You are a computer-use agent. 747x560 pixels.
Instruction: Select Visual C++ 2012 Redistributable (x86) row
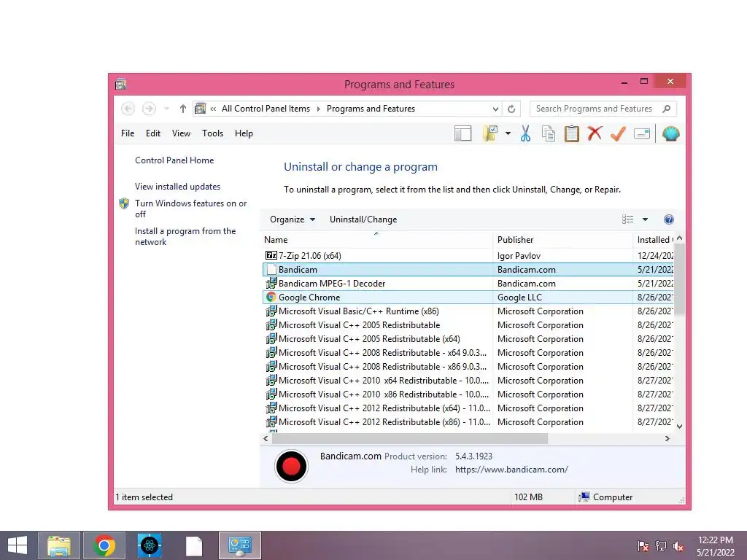(468, 422)
